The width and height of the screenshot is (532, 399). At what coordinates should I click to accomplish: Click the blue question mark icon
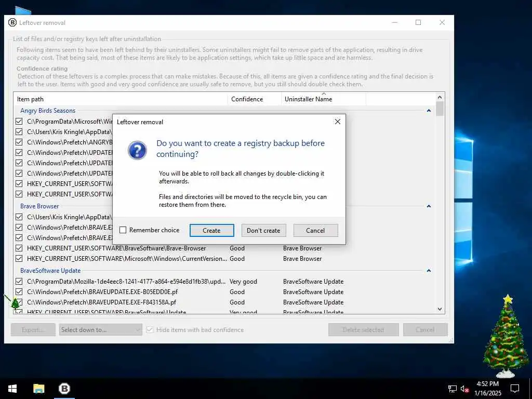(x=137, y=150)
